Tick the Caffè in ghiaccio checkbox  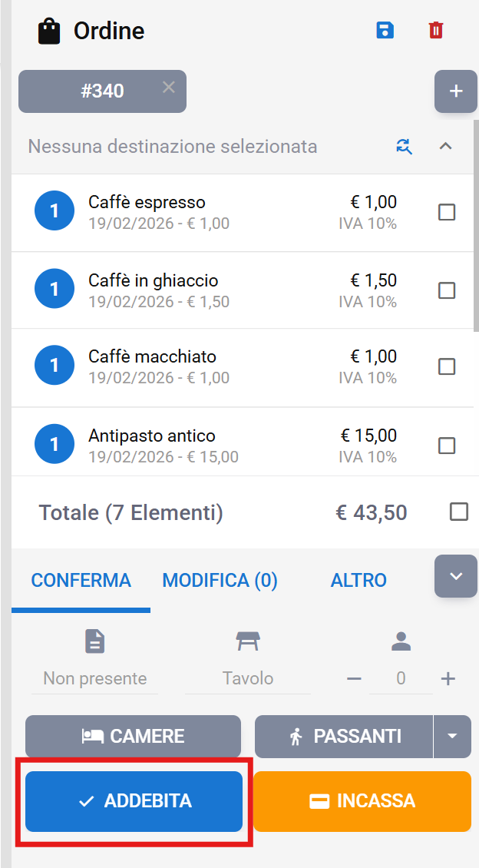447,290
